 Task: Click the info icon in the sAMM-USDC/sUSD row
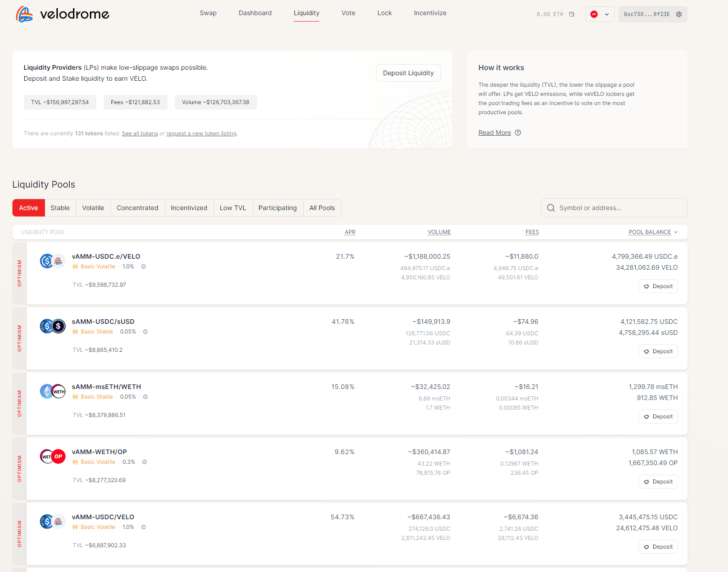[x=145, y=332]
